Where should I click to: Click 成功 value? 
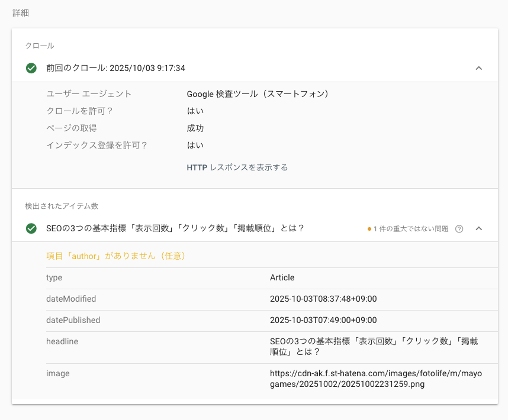(195, 128)
